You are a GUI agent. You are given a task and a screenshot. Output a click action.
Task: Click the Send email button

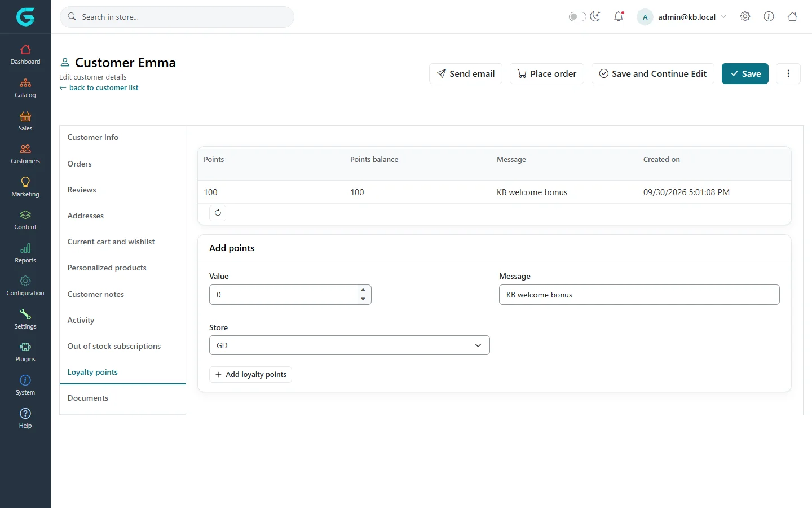click(x=466, y=73)
